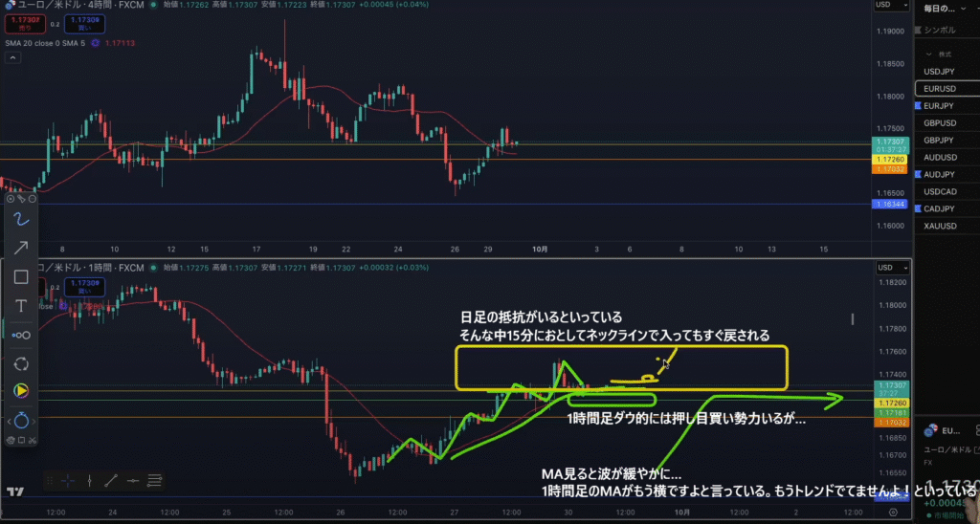Click the pin icon atop drawing palette
980x524 pixels.
pyautogui.click(x=21, y=199)
